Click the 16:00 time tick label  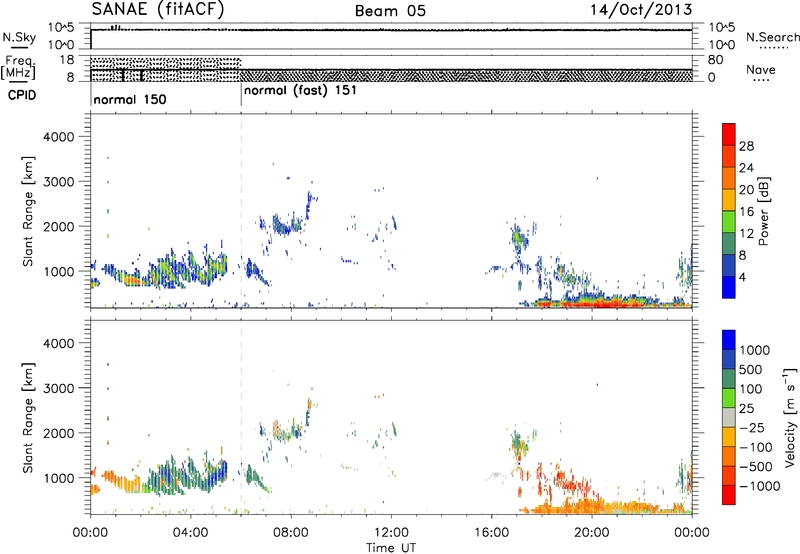tap(491, 533)
